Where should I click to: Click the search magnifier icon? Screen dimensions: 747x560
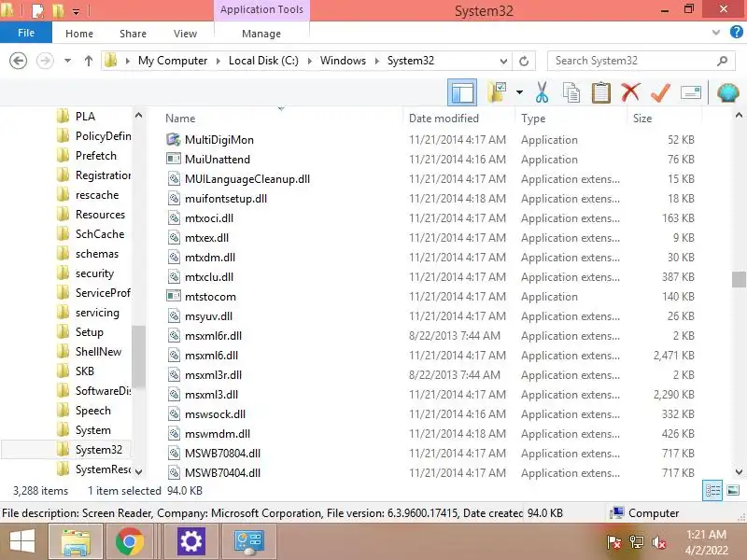coord(723,61)
